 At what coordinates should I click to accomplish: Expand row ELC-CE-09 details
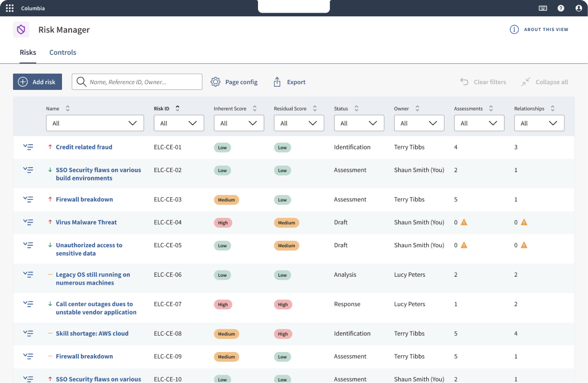point(28,356)
